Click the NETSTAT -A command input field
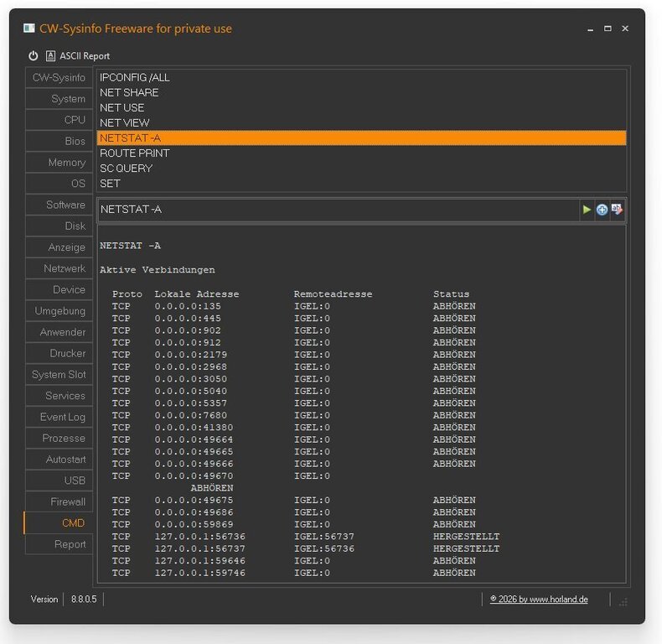The image size is (662, 644). [x=339, y=210]
